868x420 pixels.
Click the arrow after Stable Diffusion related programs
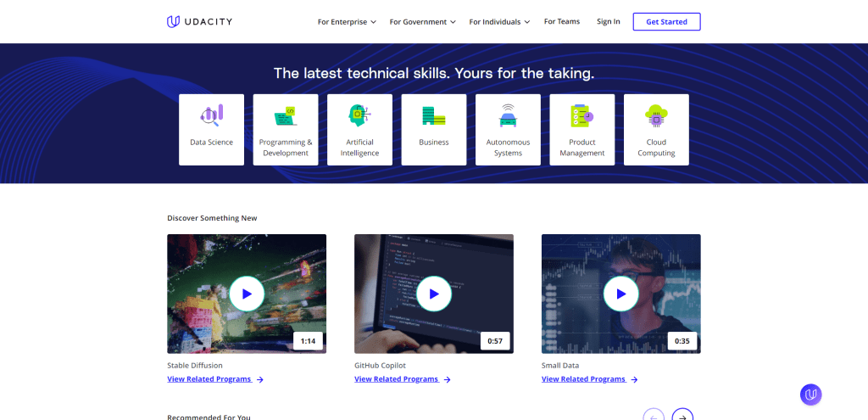(260, 379)
